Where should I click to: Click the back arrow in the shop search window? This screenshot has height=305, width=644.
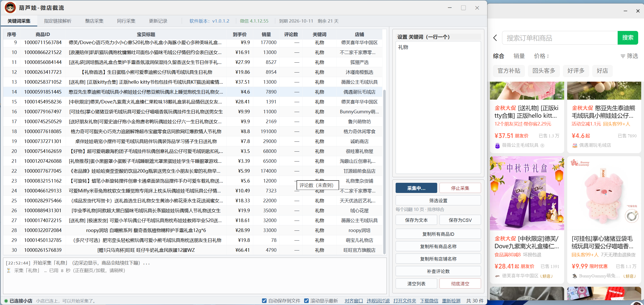point(495,38)
